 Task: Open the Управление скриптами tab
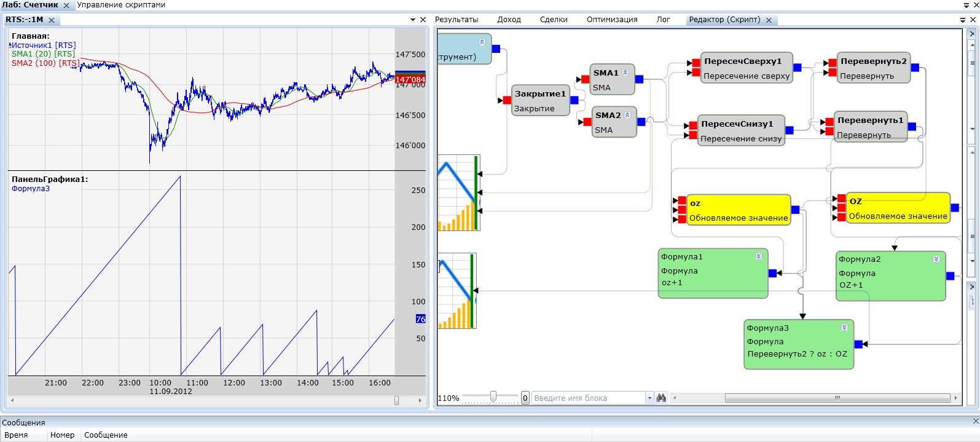(121, 5)
